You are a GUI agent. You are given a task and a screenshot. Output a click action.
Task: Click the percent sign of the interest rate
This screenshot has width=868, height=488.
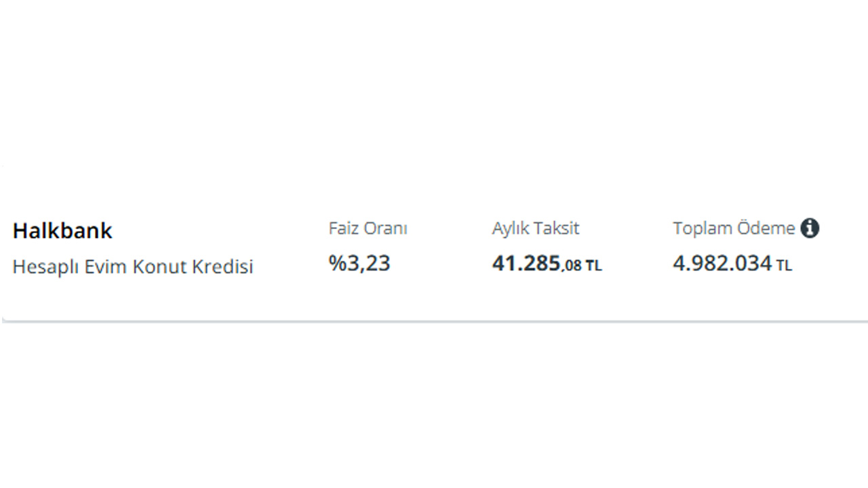click(337, 263)
